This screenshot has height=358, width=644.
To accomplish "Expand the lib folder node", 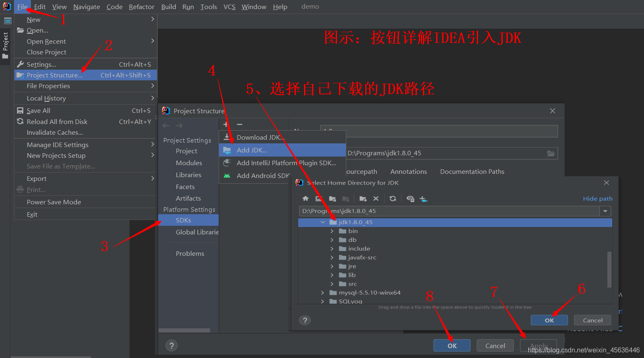I will coord(332,275).
